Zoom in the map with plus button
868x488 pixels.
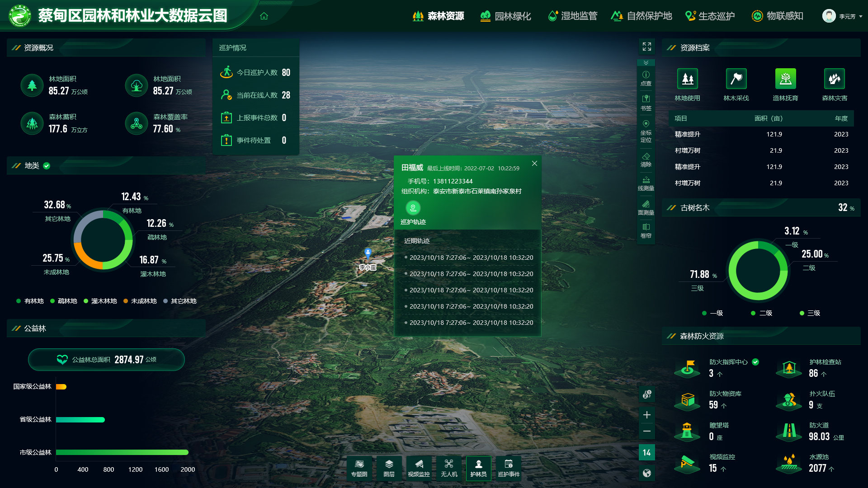pos(647,415)
